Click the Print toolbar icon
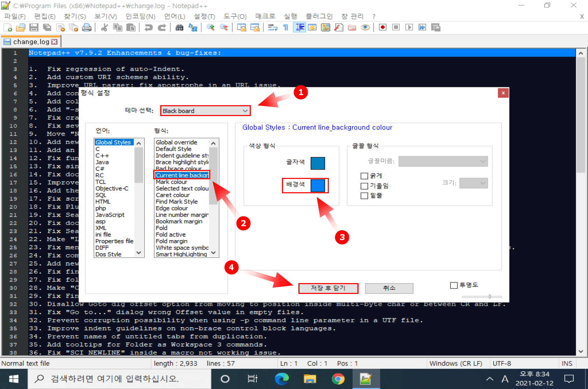Image resolution: width=588 pixels, height=389 pixels. (87, 28)
